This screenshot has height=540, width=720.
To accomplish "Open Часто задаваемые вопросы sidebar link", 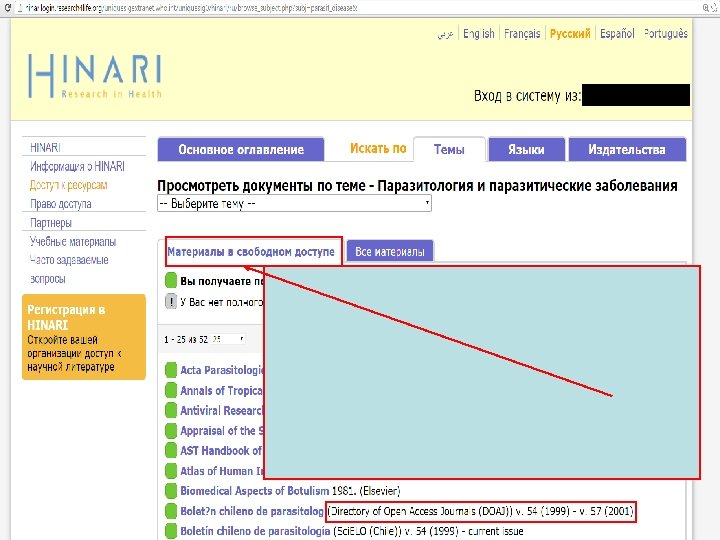I will pos(69,269).
